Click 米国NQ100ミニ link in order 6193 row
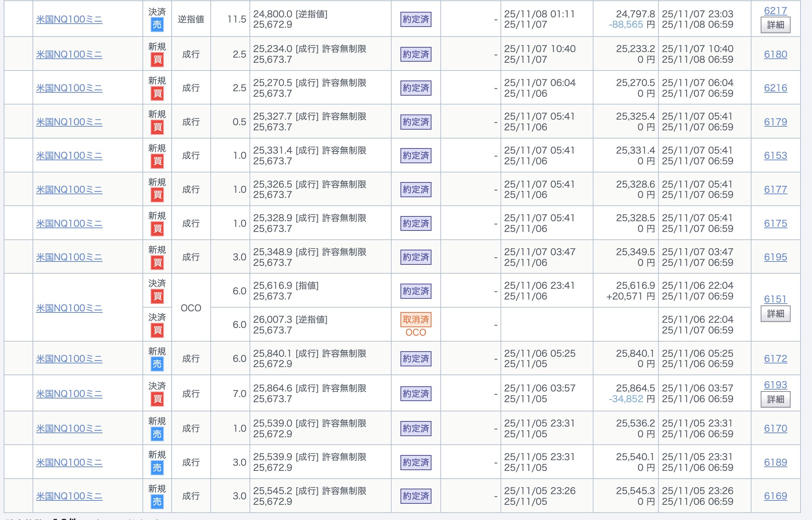The height and width of the screenshot is (520, 812). (x=69, y=394)
